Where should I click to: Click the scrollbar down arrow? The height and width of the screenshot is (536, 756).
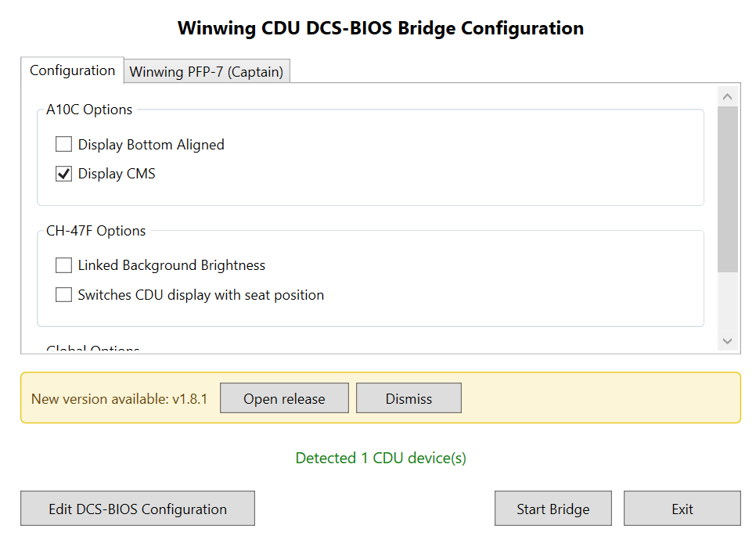pos(727,341)
